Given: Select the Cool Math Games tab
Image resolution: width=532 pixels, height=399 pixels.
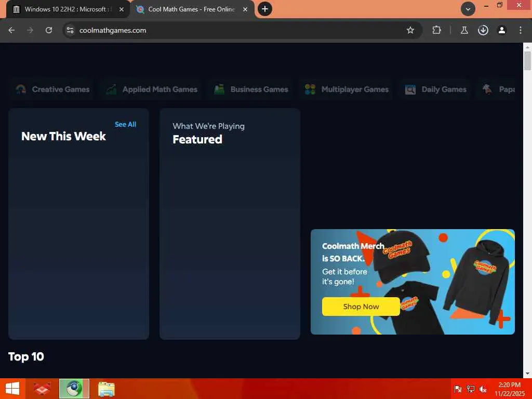Looking at the screenshot, I should point(192,9).
